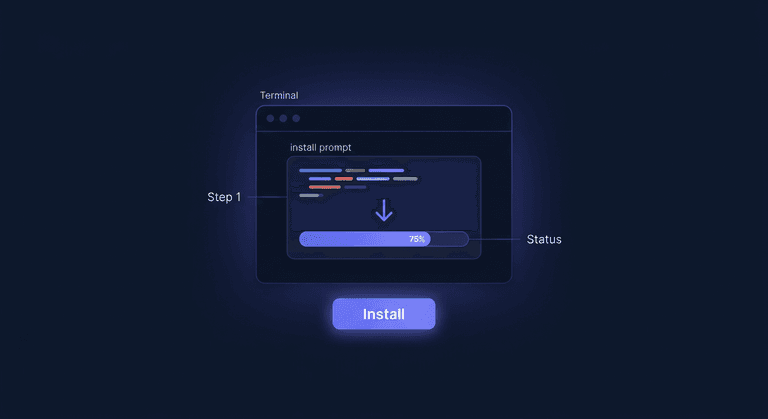768x419 pixels.
Task: Click the Install button
Action: 384,314
